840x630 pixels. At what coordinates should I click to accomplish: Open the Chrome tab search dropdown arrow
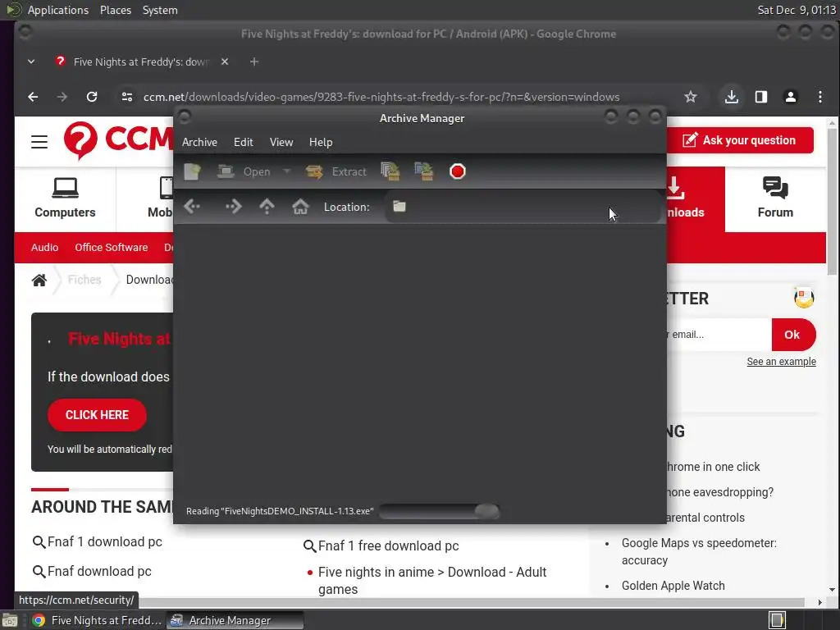coord(31,62)
